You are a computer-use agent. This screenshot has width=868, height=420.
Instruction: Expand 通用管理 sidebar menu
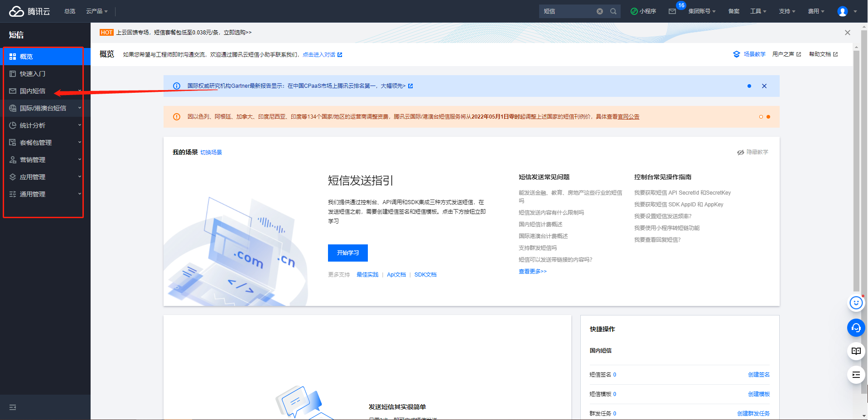[45, 194]
